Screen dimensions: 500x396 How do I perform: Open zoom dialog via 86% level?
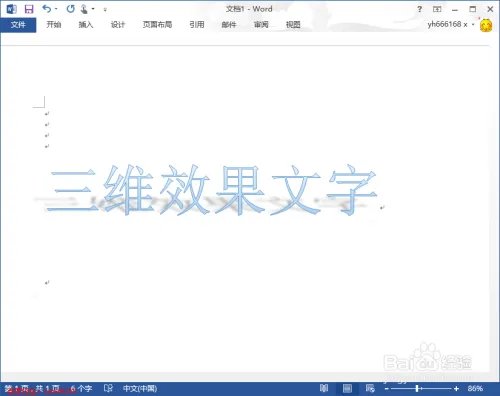click(x=475, y=388)
